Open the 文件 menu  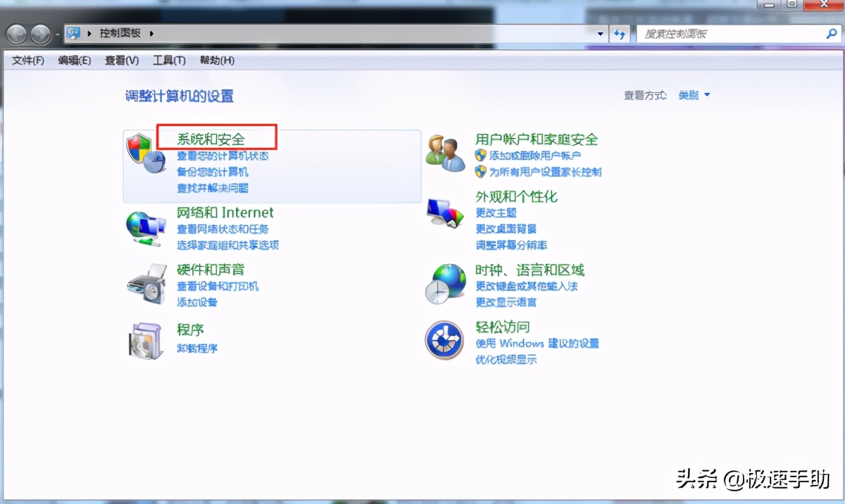tap(26, 60)
